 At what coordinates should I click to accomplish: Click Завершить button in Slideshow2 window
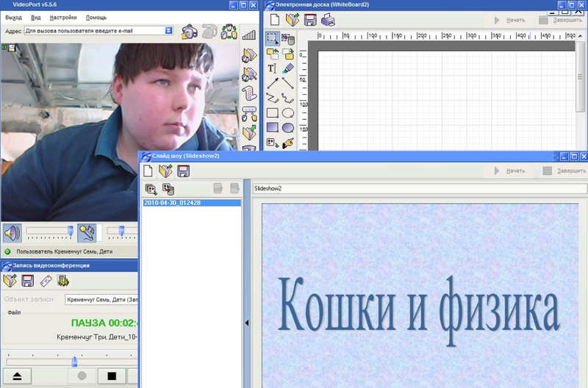(564, 171)
